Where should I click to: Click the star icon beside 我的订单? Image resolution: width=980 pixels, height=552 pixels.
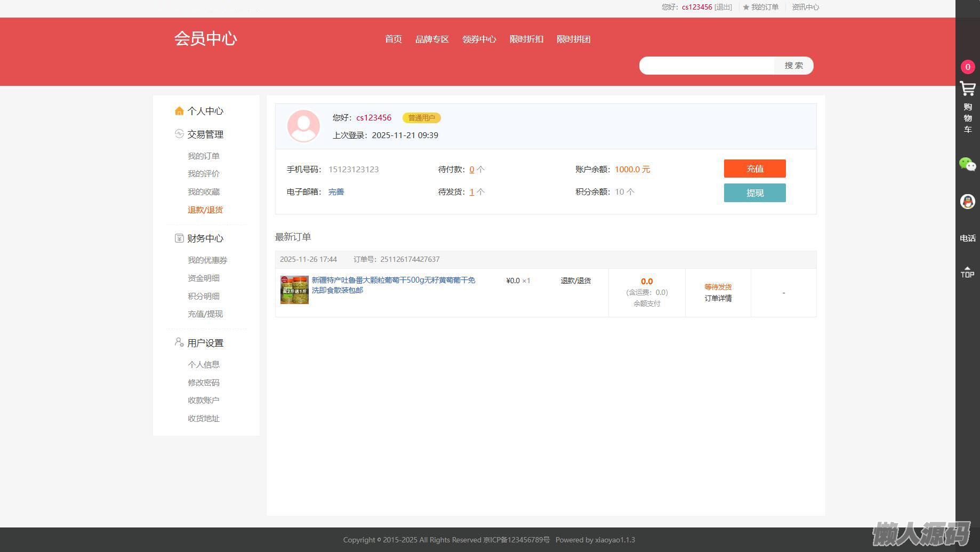[x=746, y=7]
